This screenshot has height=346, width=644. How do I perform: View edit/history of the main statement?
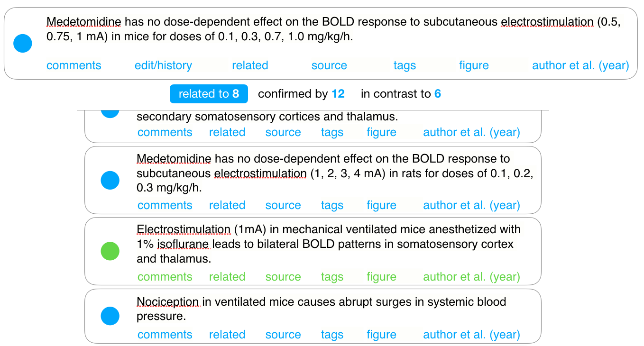click(163, 65)
